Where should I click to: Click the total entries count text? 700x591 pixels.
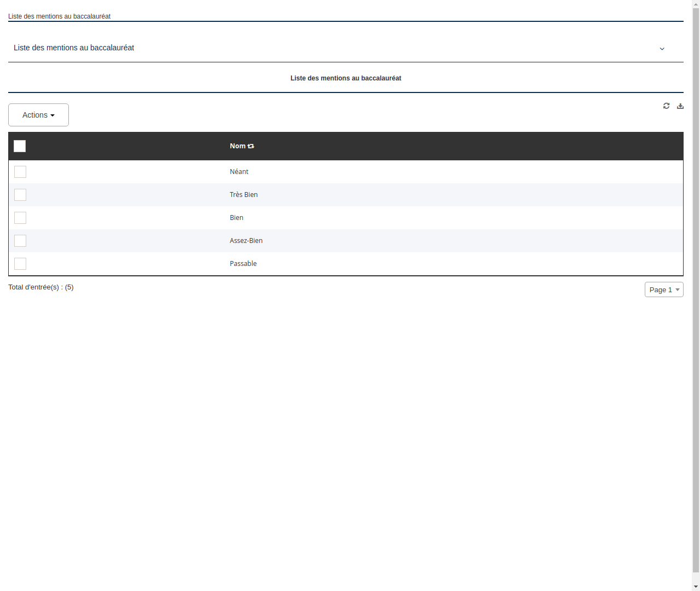pos(41,287)
